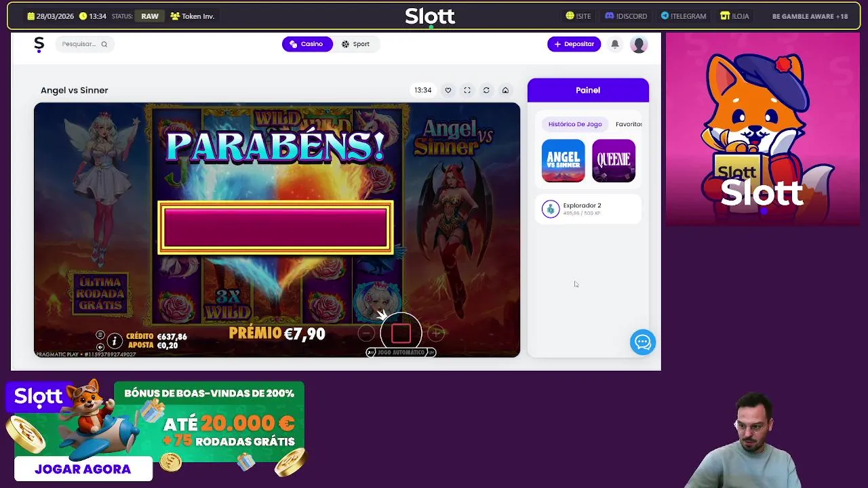
Task: Increase bet with the plus button
Action: tap(436, 333)
